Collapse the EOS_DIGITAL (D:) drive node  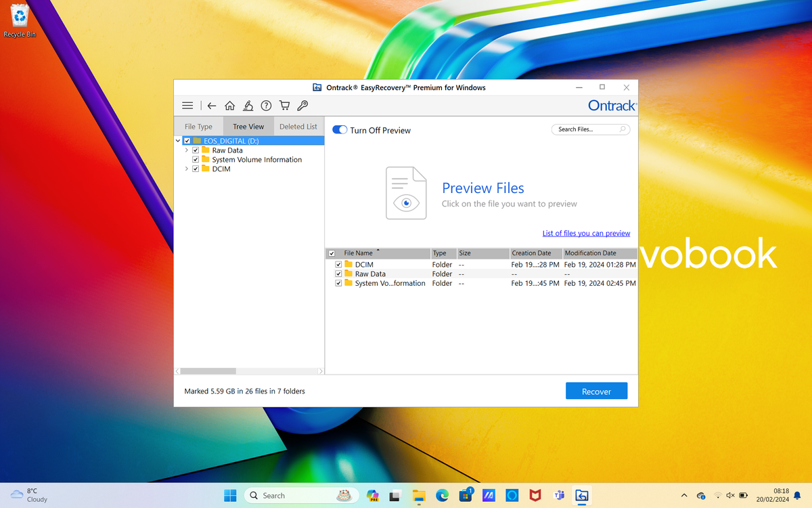(178, 140)
